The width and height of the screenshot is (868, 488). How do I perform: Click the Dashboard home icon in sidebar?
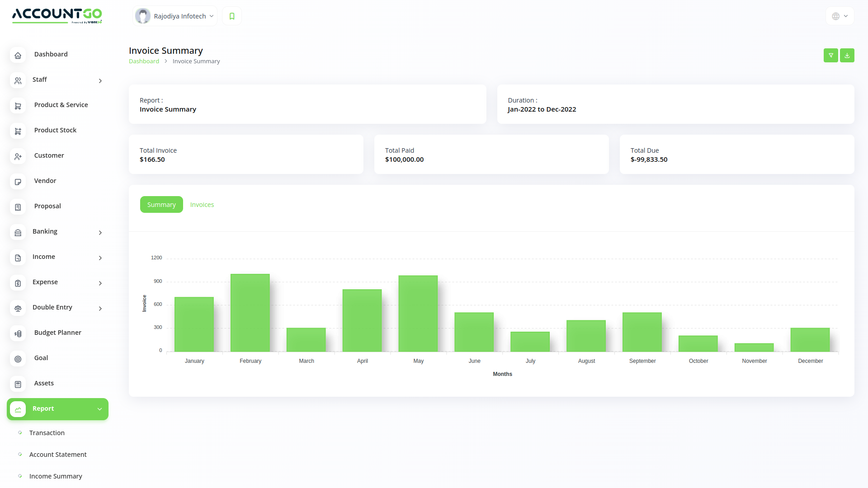[18, 55]
